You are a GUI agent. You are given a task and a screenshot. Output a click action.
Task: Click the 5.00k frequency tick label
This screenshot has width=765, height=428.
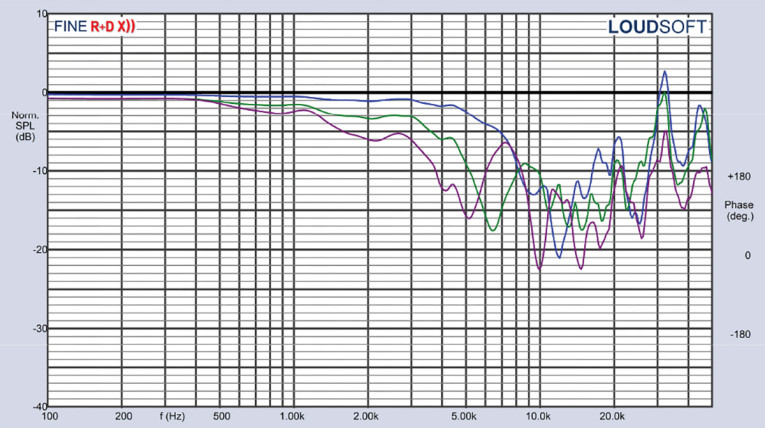tap(464, 415)
